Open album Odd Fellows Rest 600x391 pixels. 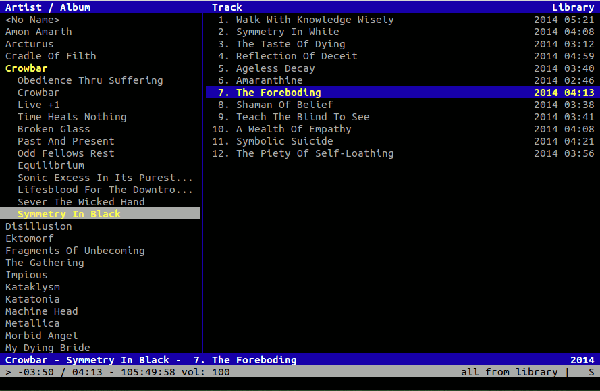(x=66, y=153)
